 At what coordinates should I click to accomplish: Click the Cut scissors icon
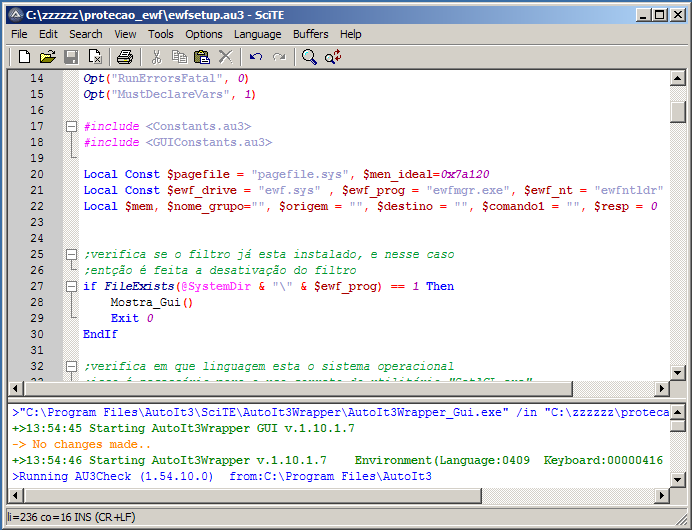[x=156, y=56]
